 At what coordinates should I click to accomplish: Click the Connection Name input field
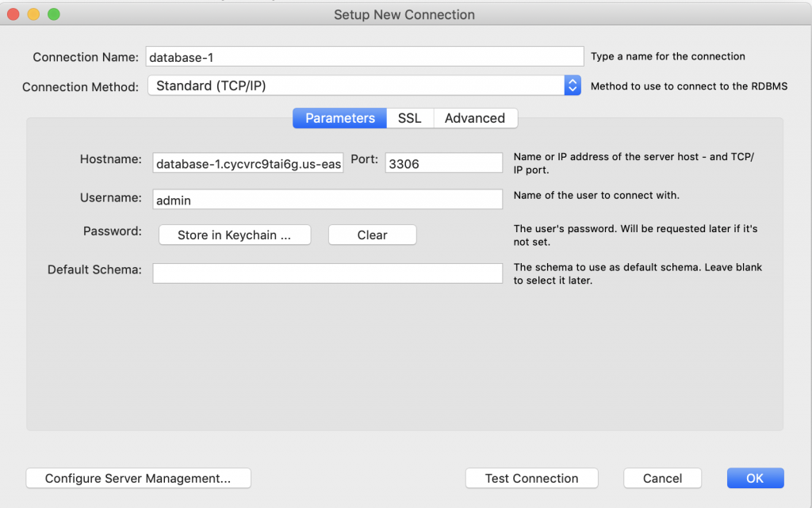pos(365,56)
